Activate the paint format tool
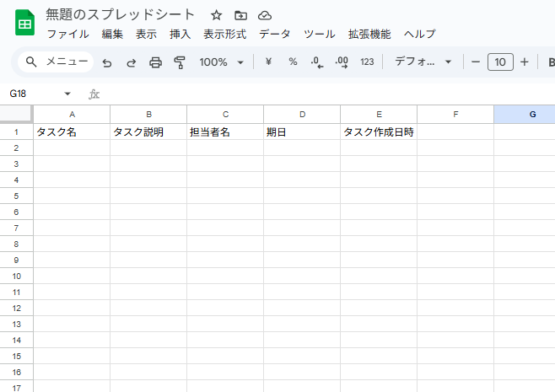Screen dimensions: 555x392 (x=180, y=62)
